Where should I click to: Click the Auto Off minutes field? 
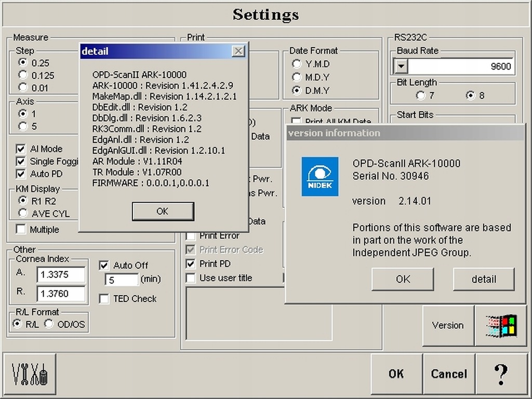122,280
